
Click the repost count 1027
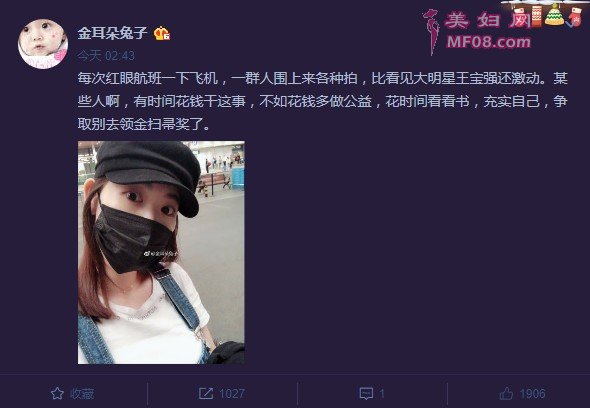tap(232, 394)
